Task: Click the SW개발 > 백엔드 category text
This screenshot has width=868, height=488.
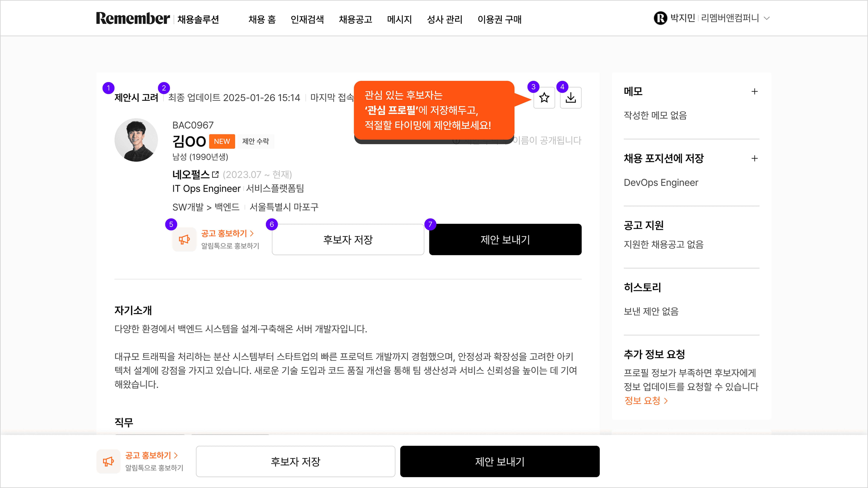Action: (x=206, y=207)
